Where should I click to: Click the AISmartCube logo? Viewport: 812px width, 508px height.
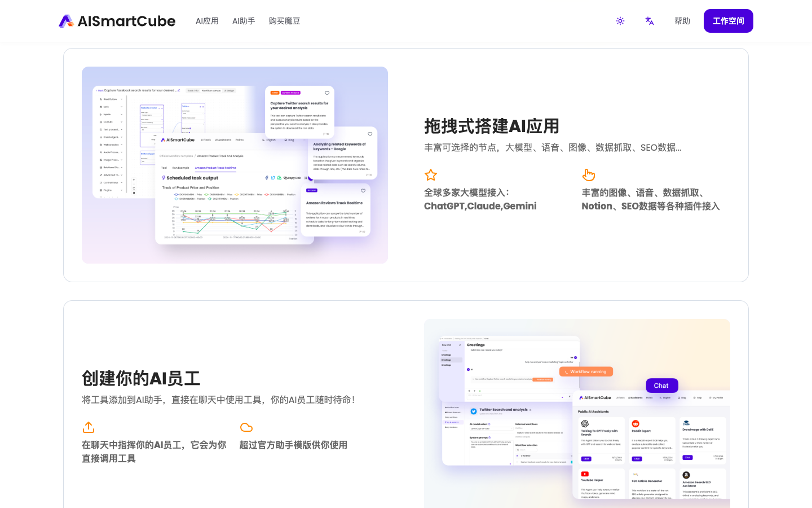(x=117, y=21)
